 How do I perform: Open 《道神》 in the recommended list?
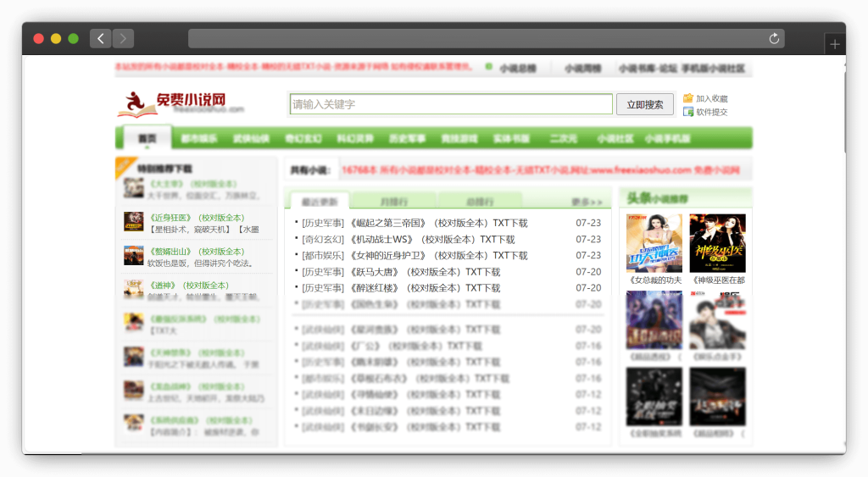189,285
